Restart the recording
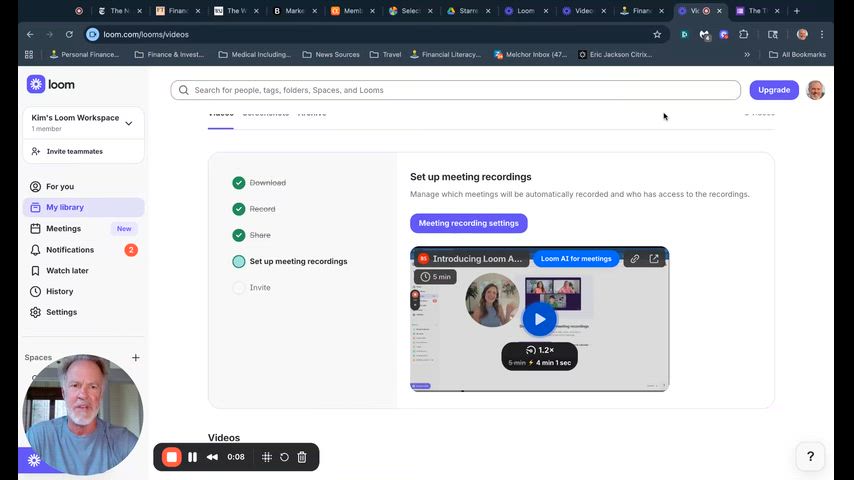 [284, 457]
